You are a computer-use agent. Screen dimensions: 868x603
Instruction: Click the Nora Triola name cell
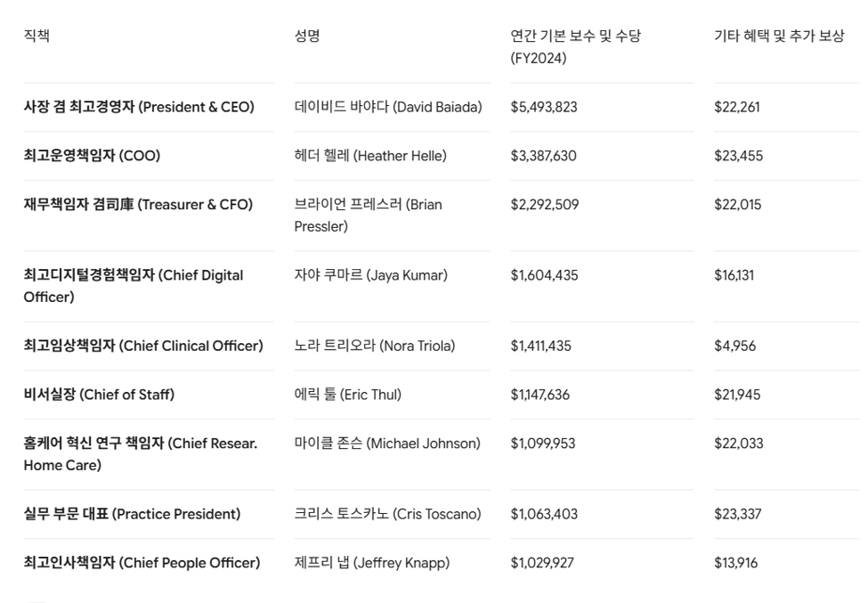click(375, 346)
